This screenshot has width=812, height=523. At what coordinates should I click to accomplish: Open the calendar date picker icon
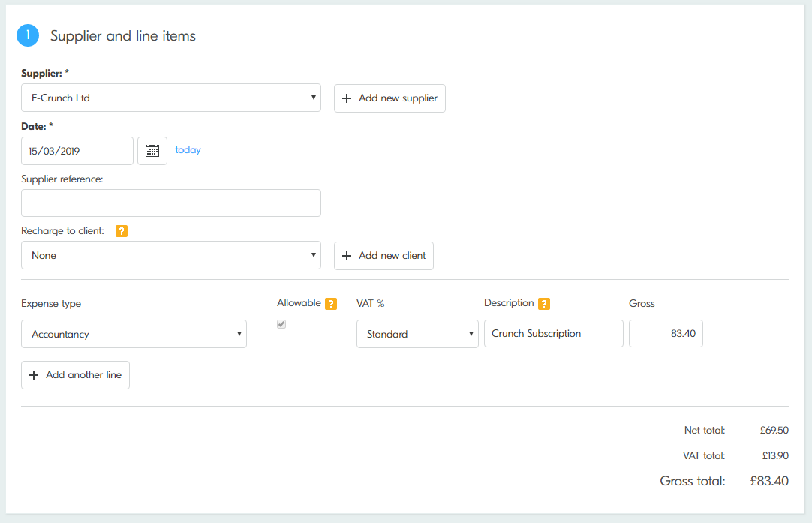pos(152,151)
